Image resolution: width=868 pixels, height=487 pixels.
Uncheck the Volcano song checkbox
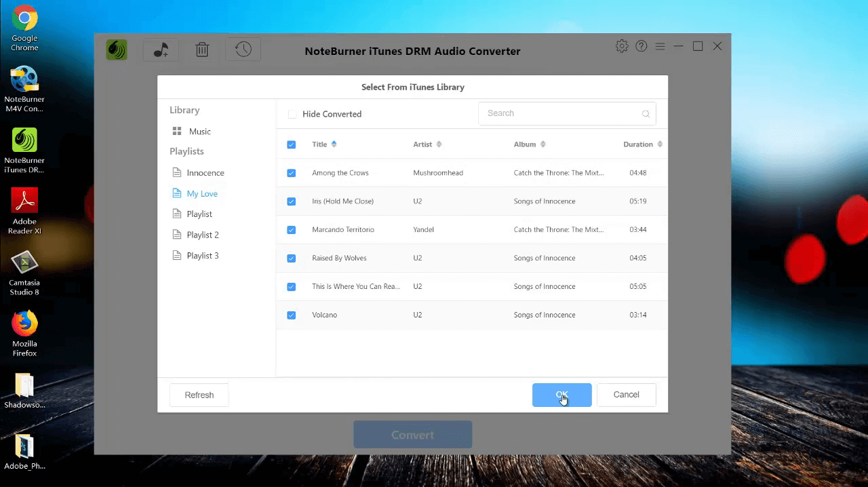pos(292,315)
